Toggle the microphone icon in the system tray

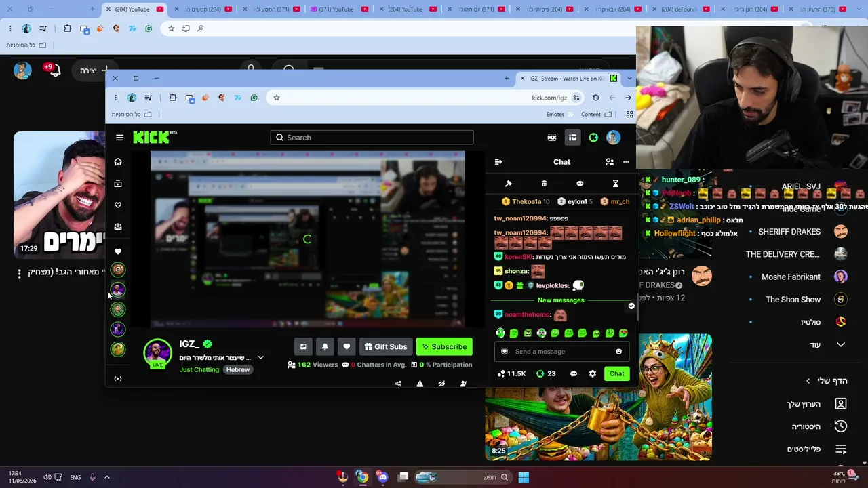[x=92, y=477]
